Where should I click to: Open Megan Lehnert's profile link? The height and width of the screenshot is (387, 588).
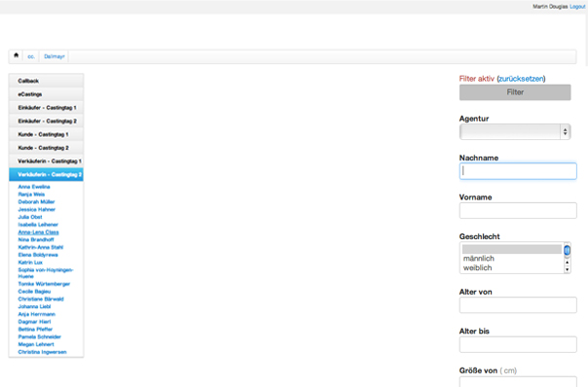point(36,344)
